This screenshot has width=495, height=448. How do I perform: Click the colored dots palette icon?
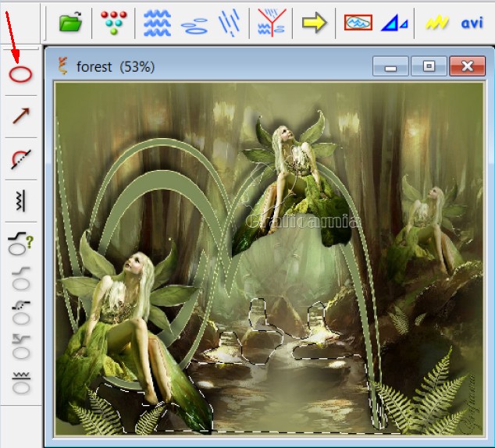(114, 22)
